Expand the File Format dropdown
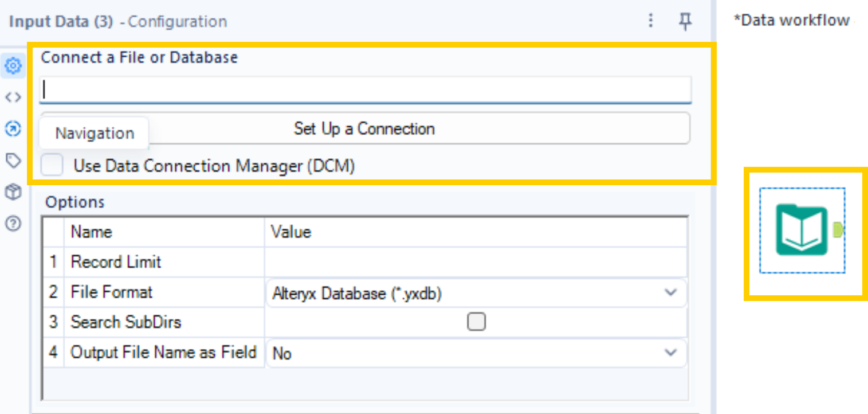Viewport: 868px width, 414px height. (670, 293)
